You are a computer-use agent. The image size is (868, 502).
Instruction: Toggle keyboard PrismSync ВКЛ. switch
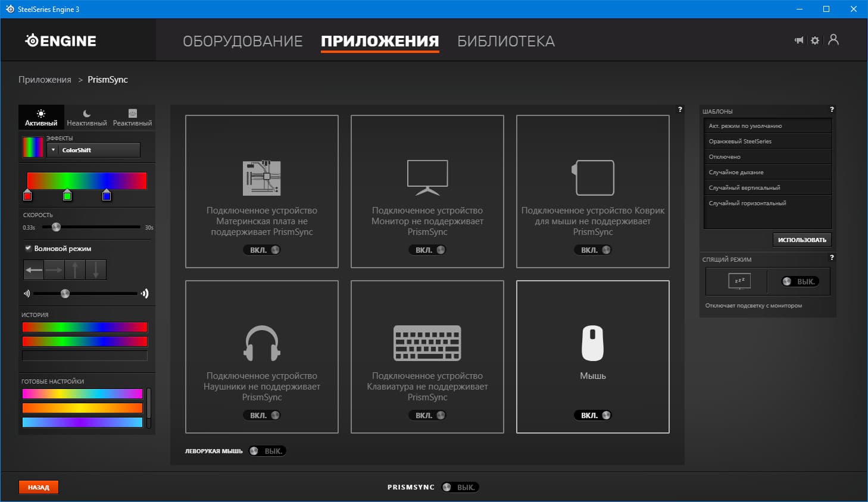(427, 415)
